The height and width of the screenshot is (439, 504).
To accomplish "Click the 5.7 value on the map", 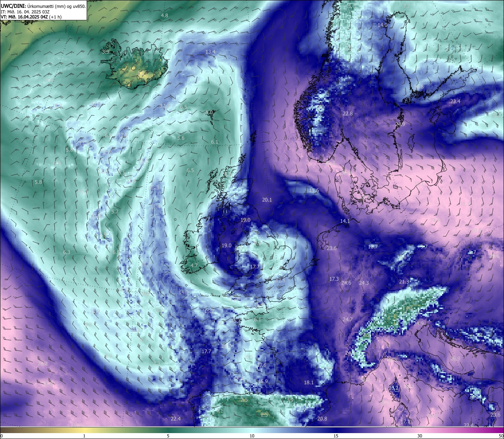I will (115, 211).
